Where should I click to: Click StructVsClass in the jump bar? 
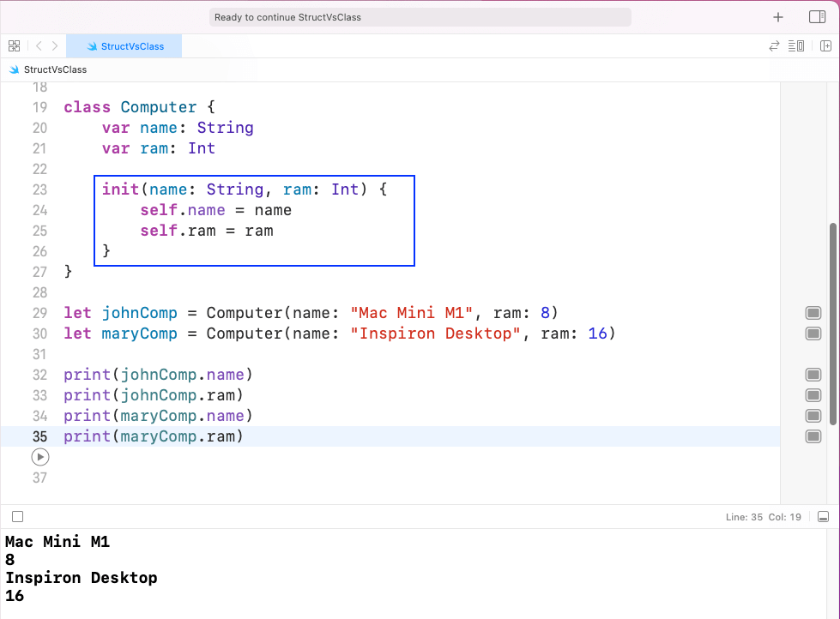pyautogui.click(x=55, y=69)
